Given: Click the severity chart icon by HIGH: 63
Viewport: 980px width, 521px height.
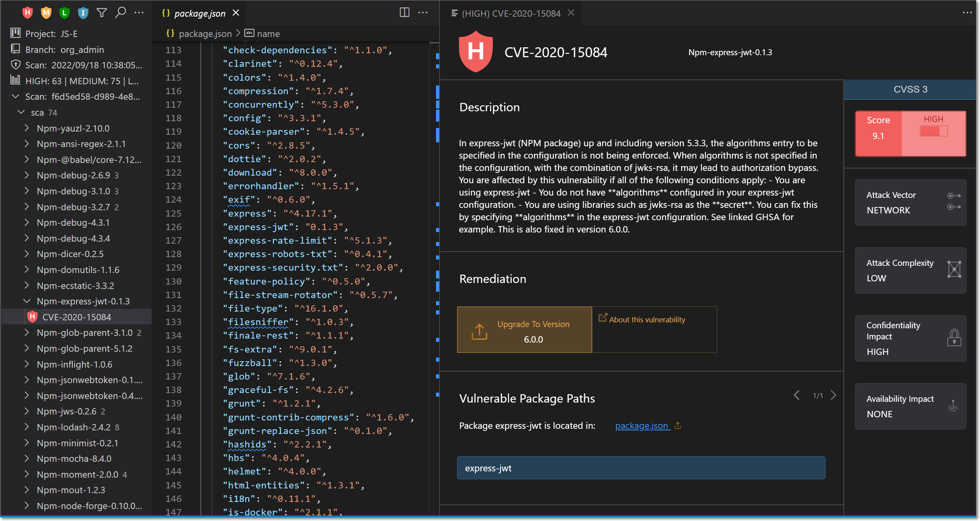Looking at the screenshot, I should click(15, 80).
